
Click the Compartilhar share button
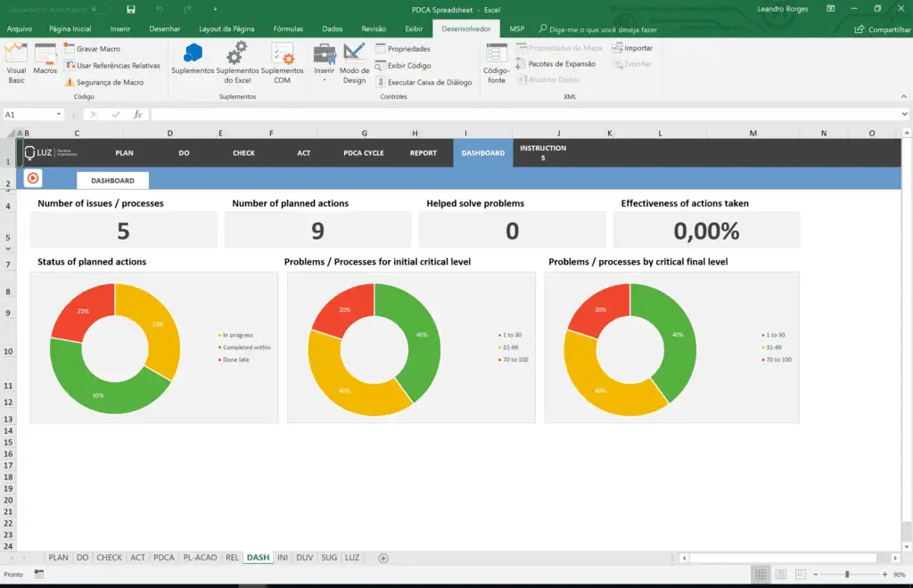tap(882, 29)
